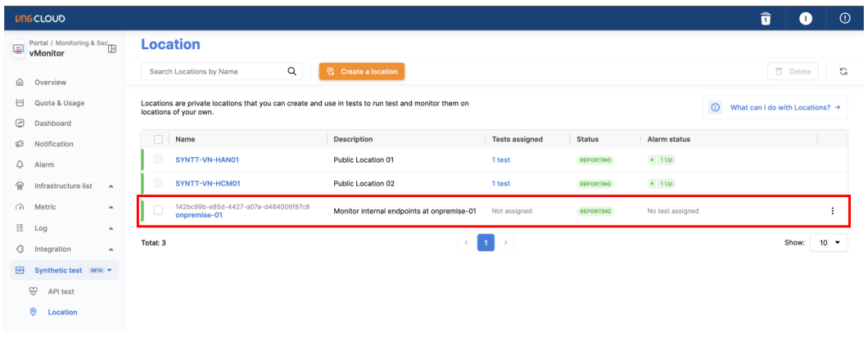Check the box for onpremise-01 row

pyautogui.click(x=159, y=210)
